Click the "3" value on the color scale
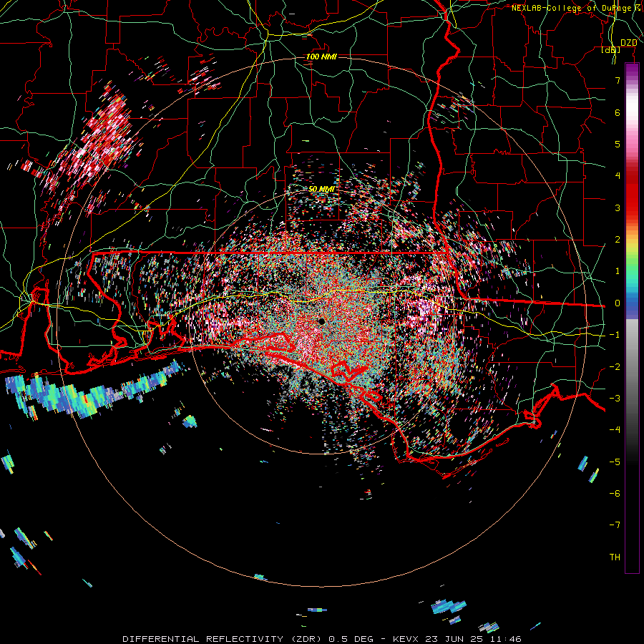Viewport: 644px width, 644px height. click(618, 208)
